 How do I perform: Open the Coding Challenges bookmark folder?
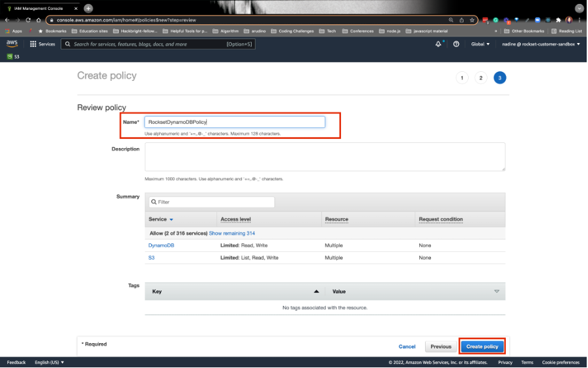pos(292,31)
